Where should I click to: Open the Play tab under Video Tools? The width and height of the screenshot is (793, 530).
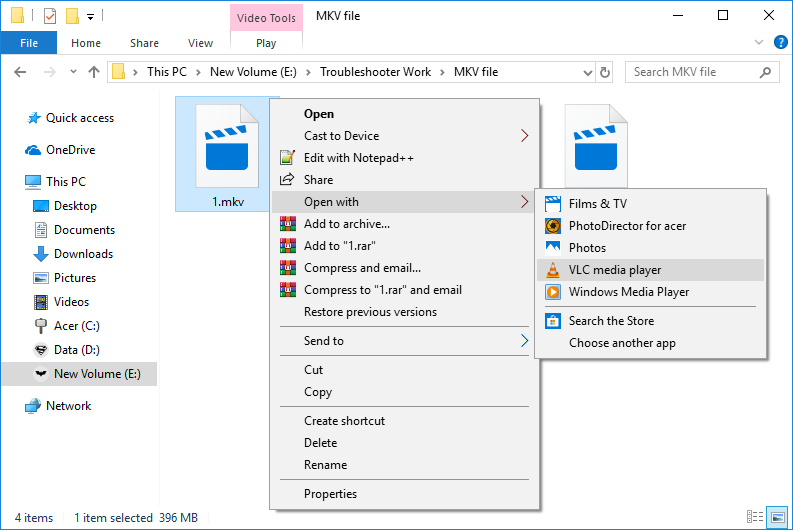[266, 43]
